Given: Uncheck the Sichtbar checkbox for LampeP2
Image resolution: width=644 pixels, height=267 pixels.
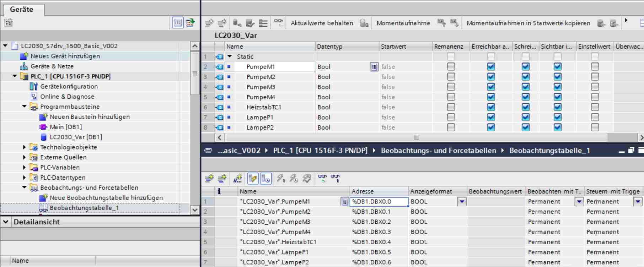Looking at the screenshot, I should click(557, 127).
